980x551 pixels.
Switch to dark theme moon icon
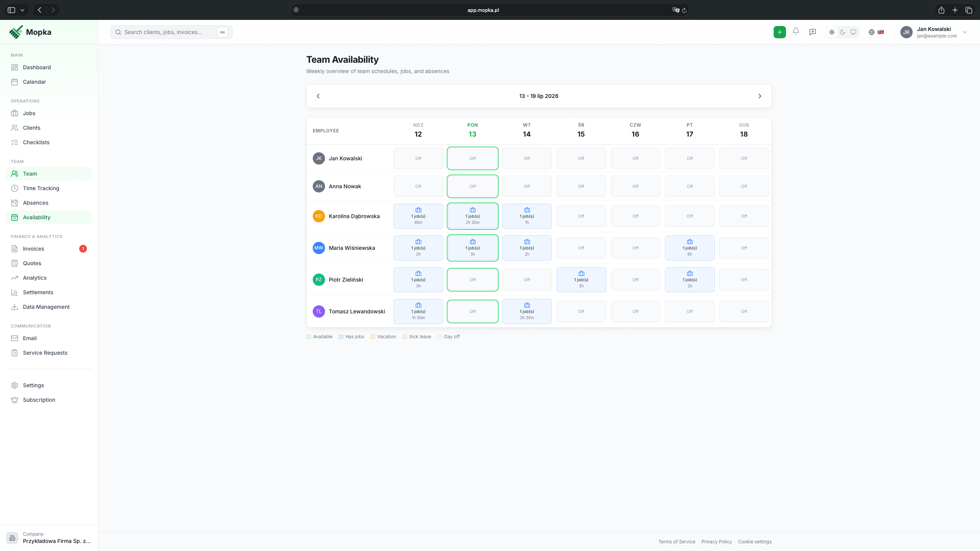click(843, 32)
